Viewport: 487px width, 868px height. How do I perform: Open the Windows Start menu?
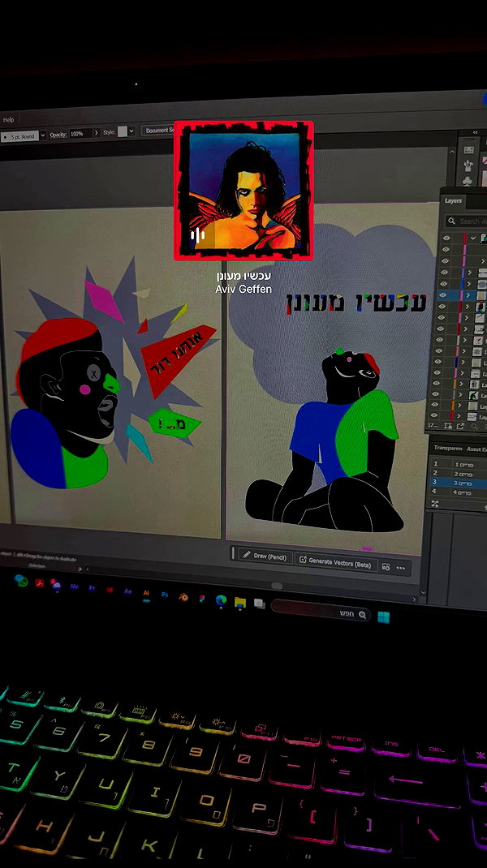click(x=383, y=617)
